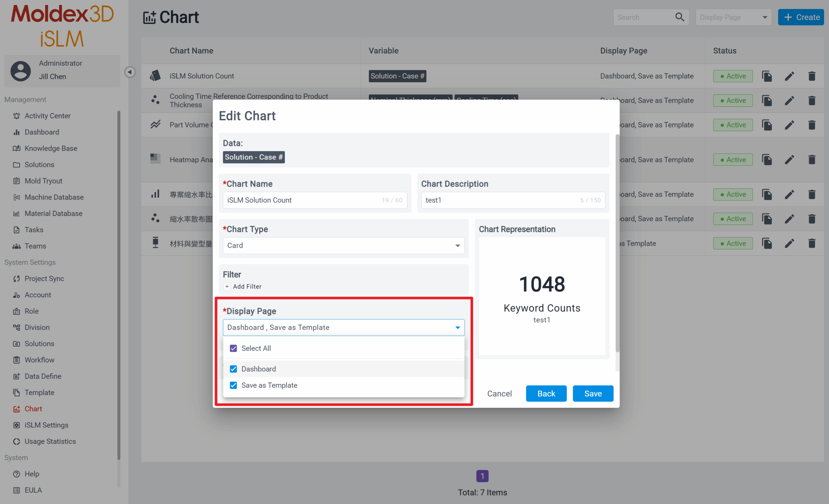The image size is (829, 504).
Task: Click the search magnifier icon
Action: click(680, 17)
